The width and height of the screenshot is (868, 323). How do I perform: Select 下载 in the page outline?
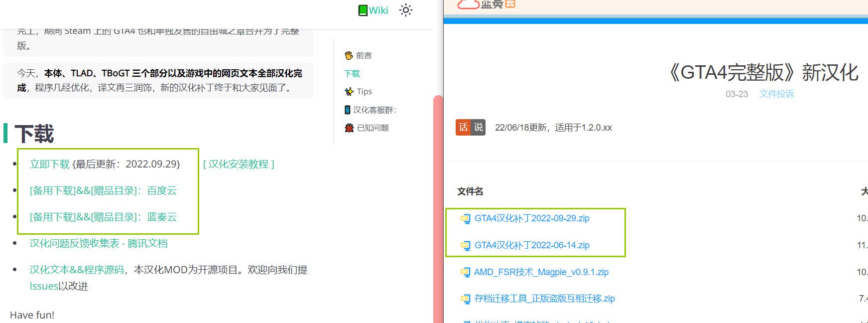point(352,73)
